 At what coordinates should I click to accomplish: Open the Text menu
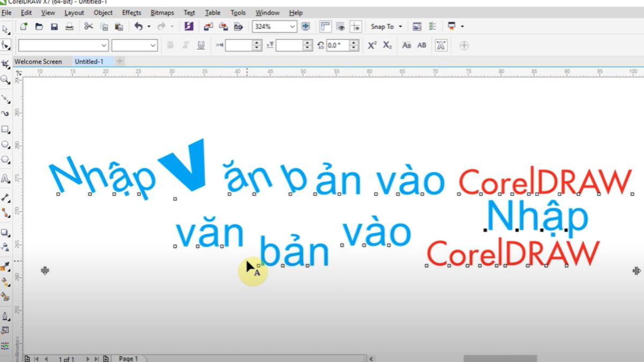click(x=189, y=12)
